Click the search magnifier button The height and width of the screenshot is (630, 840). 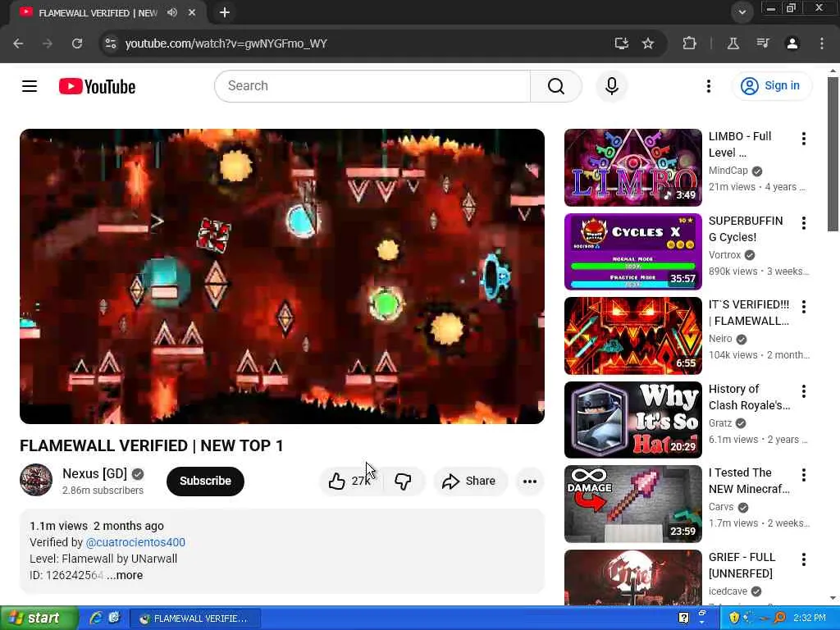[x=555, y=85]
